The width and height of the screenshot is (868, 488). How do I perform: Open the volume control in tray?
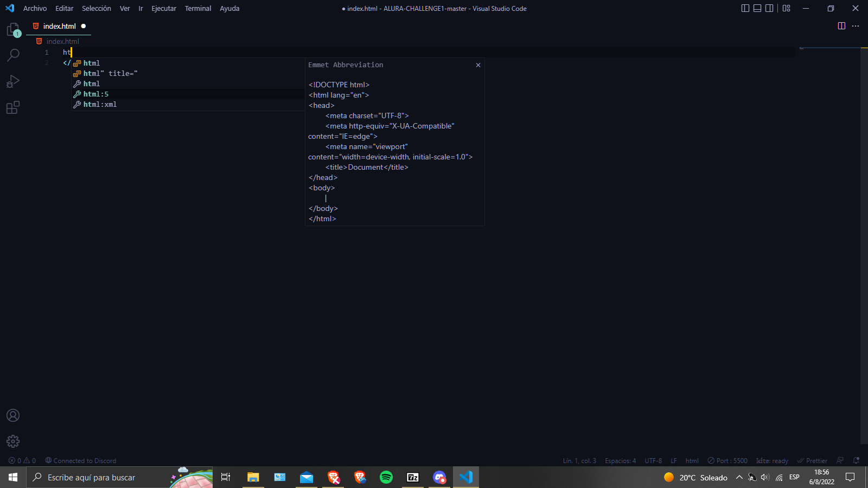[x=765, y=477]
